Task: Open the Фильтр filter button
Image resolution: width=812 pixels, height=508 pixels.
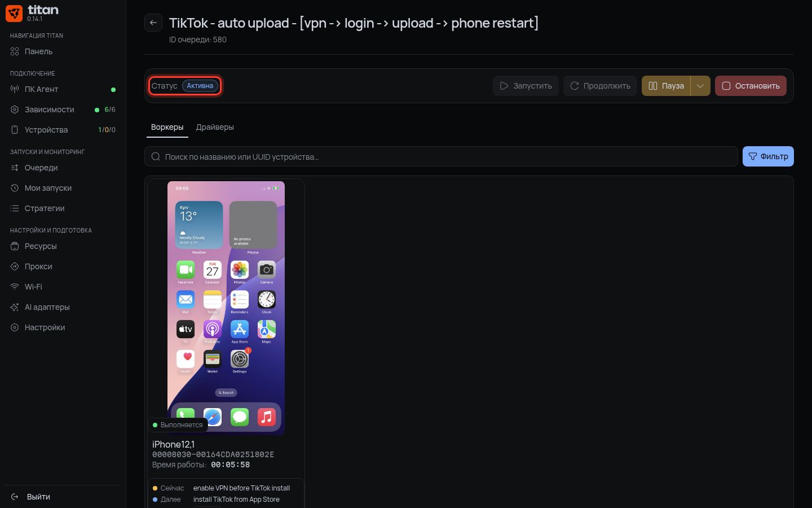Action: pyautogui.click(x=768, y=156)
